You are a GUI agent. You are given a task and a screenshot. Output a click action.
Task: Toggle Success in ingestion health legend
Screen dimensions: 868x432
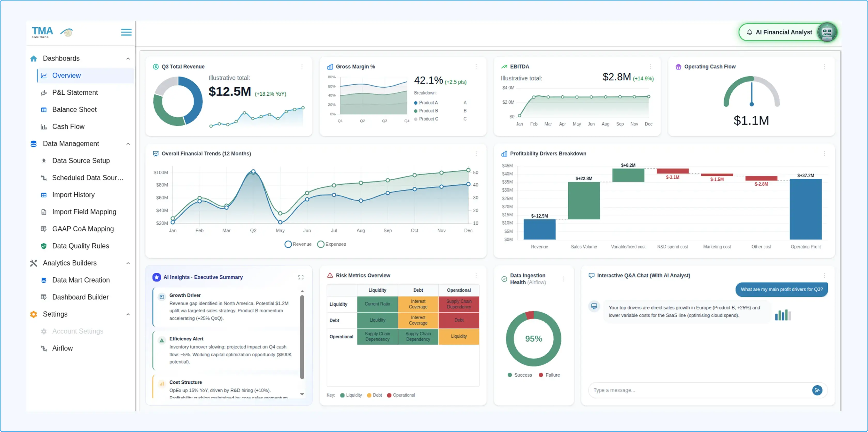[x=520, y=375]
